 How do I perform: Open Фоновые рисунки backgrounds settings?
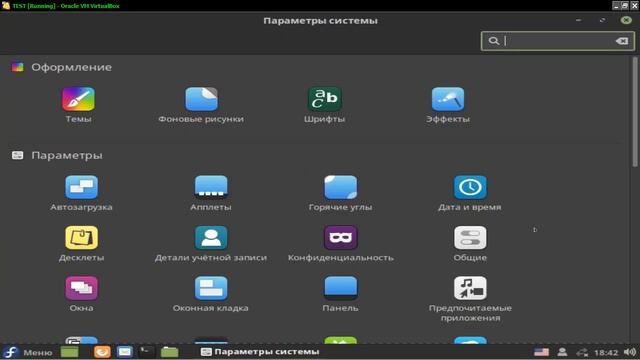tap(201, 99)
